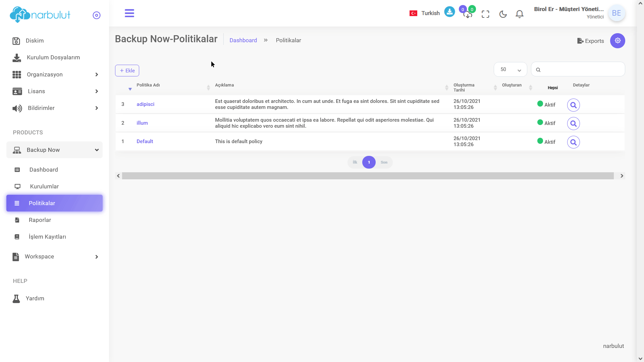Open notifications bell icon
The width and height of the screenshot is (644, 362).
pos(519,14)
